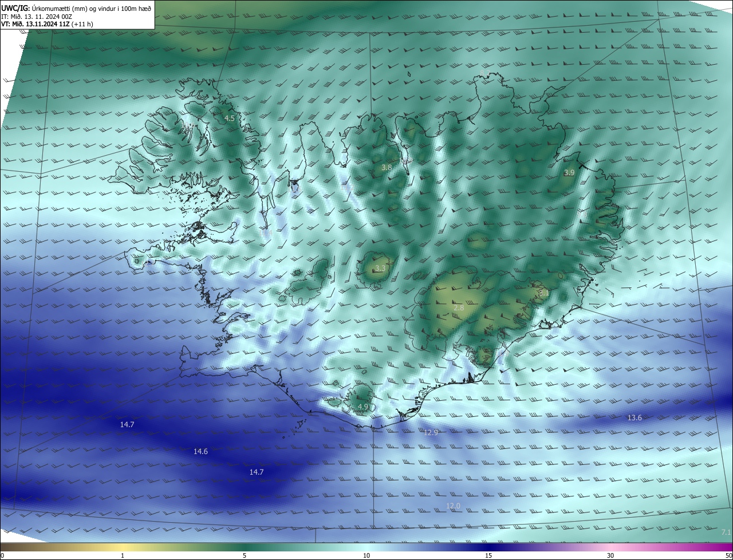Click the 4.9 value near the south coast
Screen dimensions: 733x560
click(x=363, y=407)
